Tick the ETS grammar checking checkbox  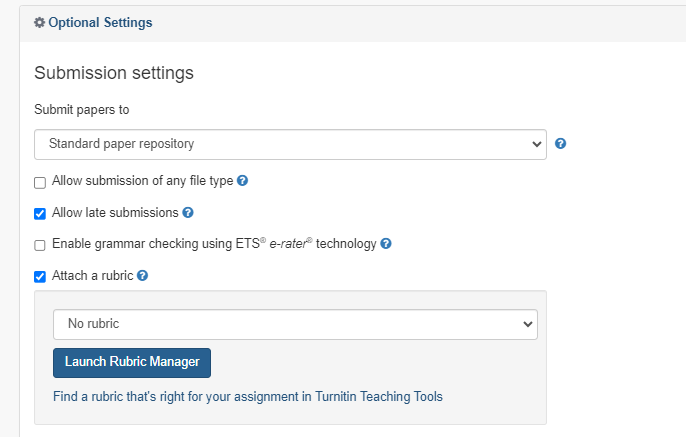click(x=40, y=245)
